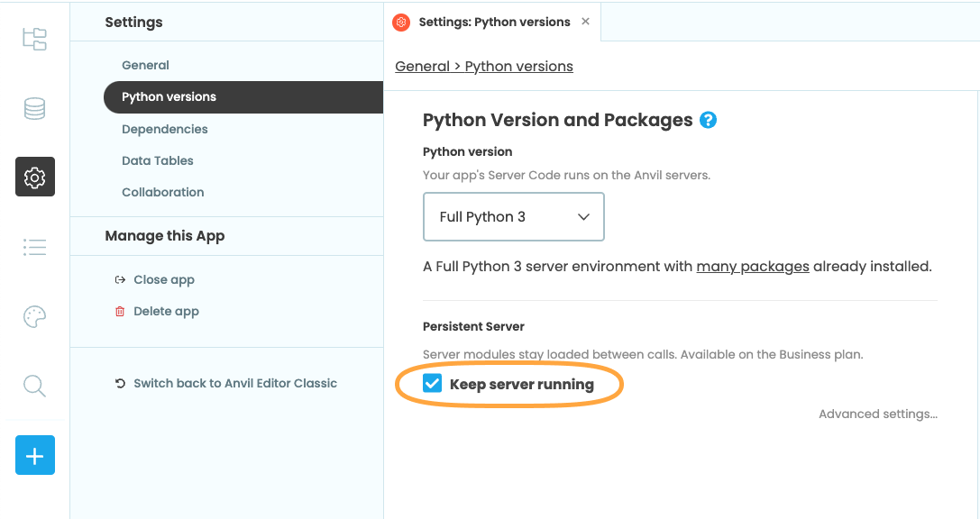
Task: Switch to Settings: Python versions tab
Action: click(493, 22)
